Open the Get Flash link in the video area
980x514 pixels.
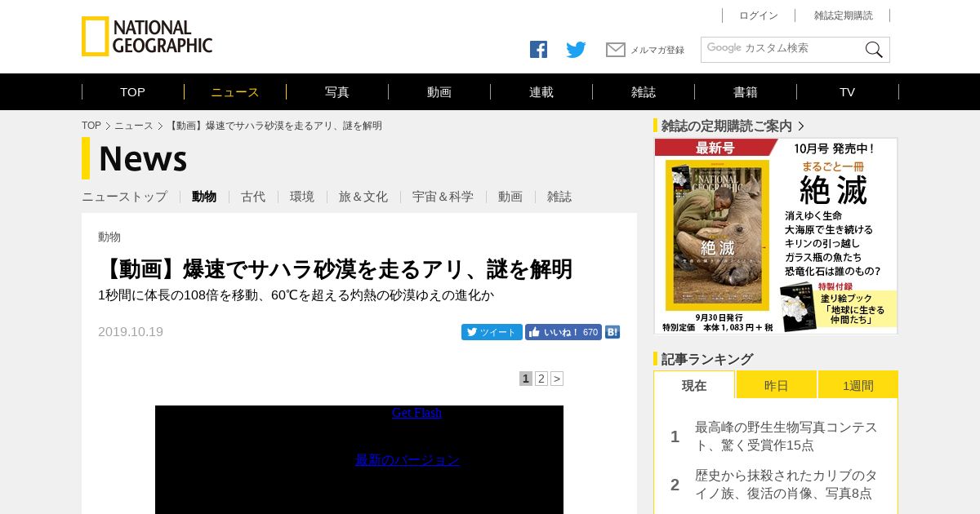tap(416, 413)
